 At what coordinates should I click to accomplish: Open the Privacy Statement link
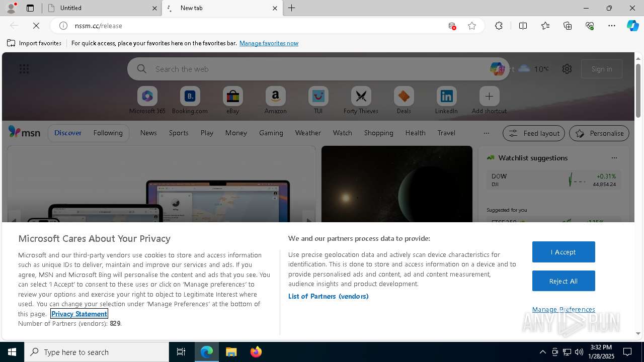(x=79, y=314)
